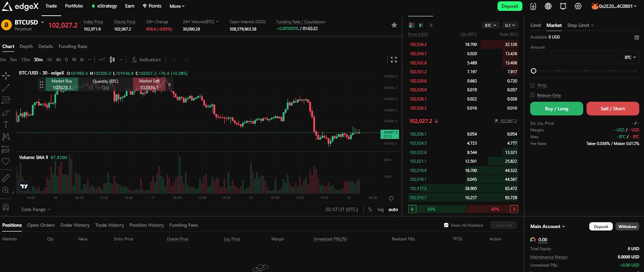This screenshot has height=272, width=644.
Task: Click the green Deposit button in header
Action: tap(510, 6)
